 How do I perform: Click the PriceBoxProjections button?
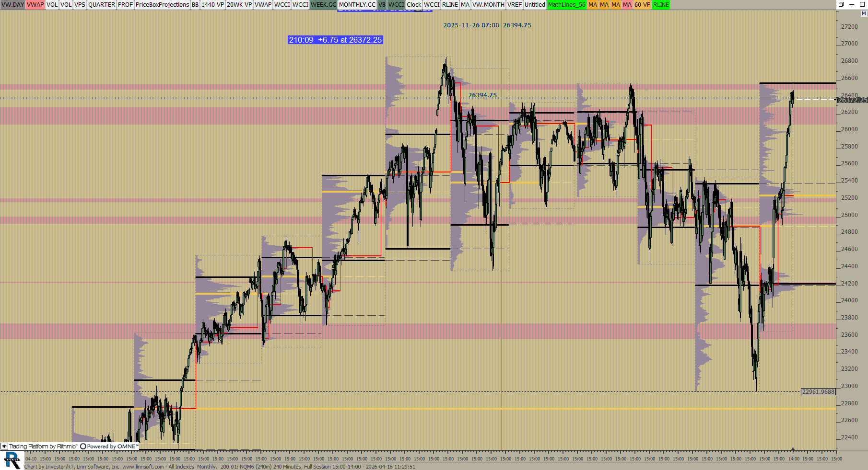coord(162,5)
